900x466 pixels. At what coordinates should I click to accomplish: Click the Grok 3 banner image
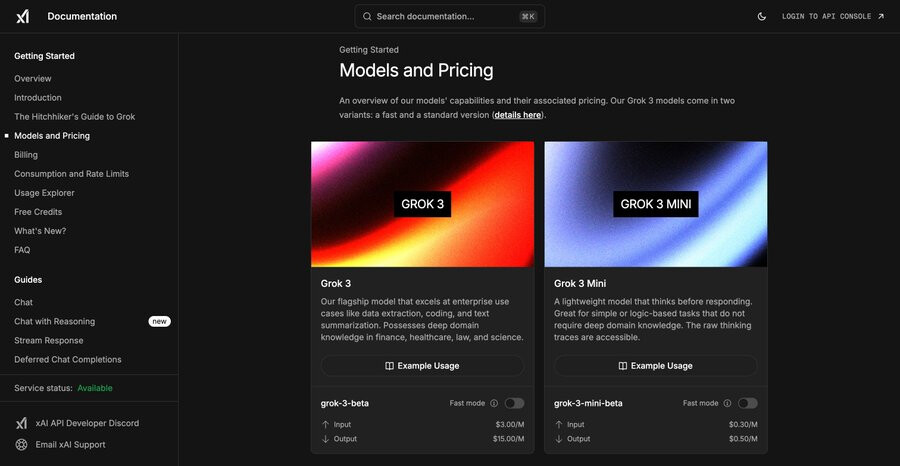(422, 204)
